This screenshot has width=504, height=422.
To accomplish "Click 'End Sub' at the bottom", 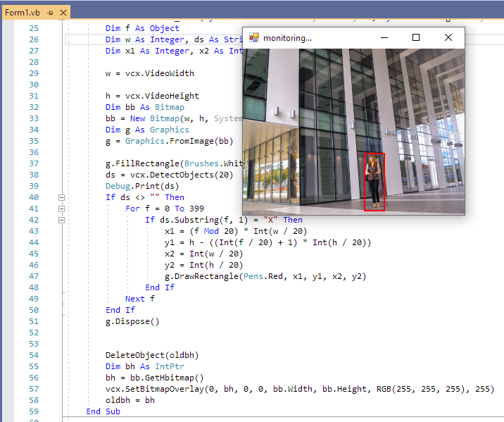I will (103, 411).
